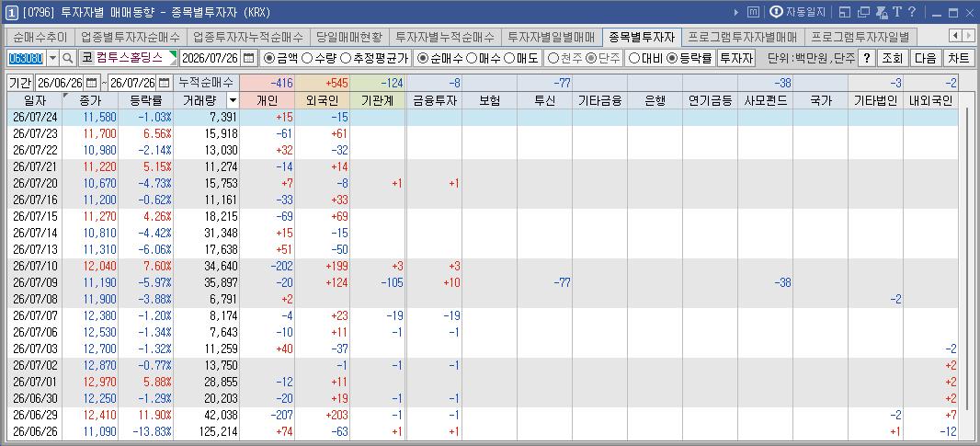Screen dimensions: 980x446
Task: Open calendar for start date 26/06/26
Action: 92,82
